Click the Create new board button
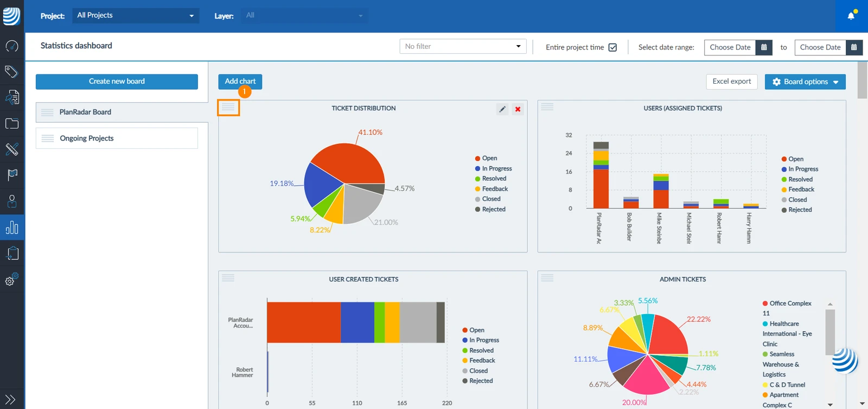The width and height of the screenshot is (868, 409). pos(117,81)
